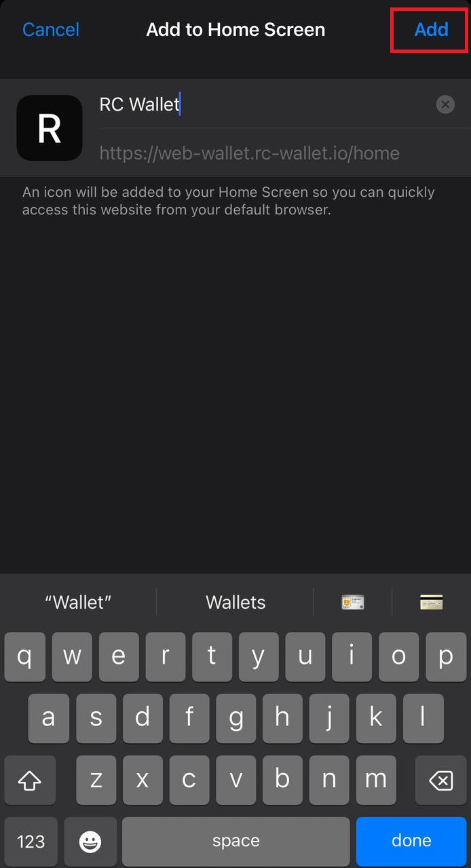Select the credit card emoji suggestion
This screenshot has height=868, width=471.
point(432,602)
